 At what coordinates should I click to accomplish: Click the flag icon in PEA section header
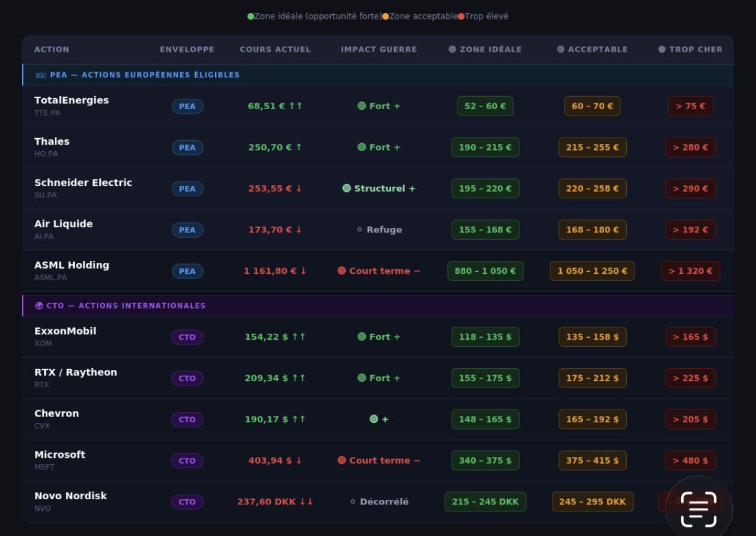coord(40,75)
